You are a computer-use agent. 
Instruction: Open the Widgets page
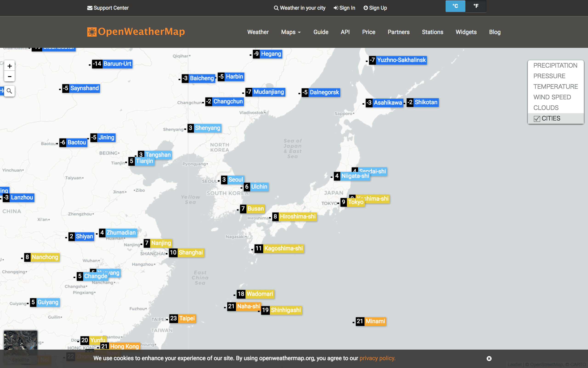466,32
